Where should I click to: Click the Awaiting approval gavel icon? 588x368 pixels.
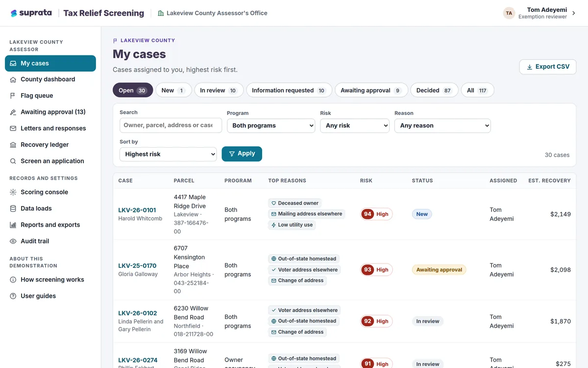click(x=13, y=112)
